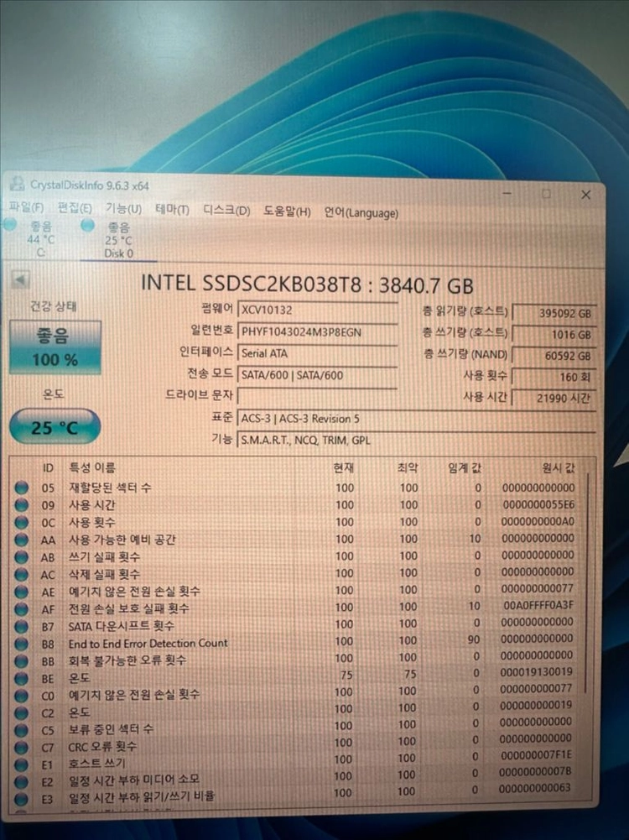629x840 pixels.
Task: Click the S.M.A.R.T., NCQ, TRIM, GPL features field
Action: click(417, 441)
